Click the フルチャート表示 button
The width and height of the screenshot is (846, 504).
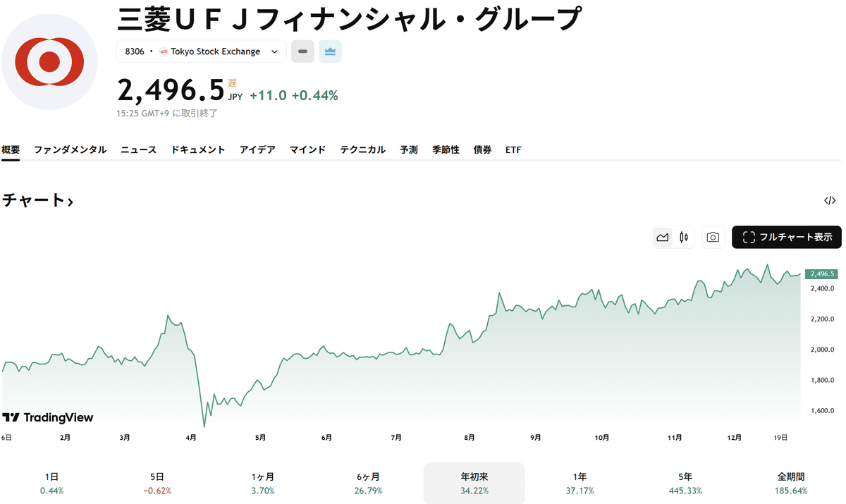click(x=787, y=238)
